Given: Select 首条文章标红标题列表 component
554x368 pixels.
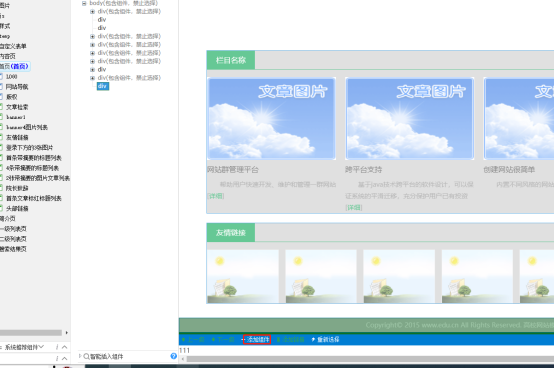Looking at the screenshot, I should point(34,198).
